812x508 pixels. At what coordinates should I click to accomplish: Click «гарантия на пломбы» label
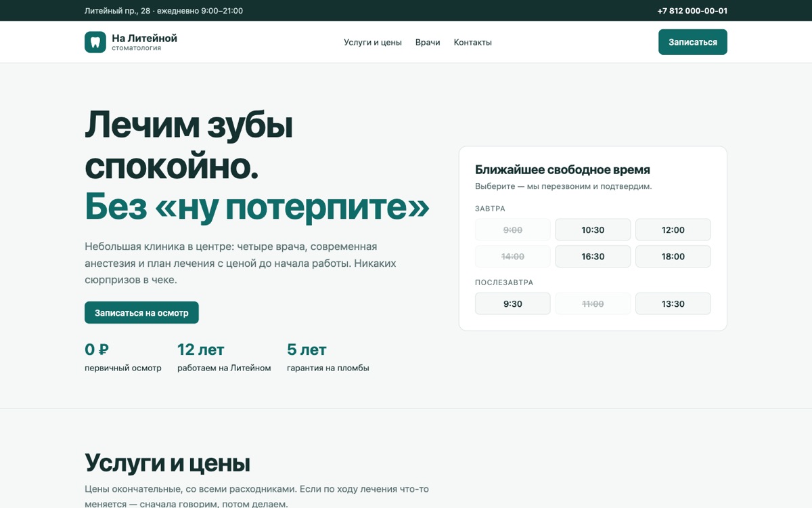[328, 368]
